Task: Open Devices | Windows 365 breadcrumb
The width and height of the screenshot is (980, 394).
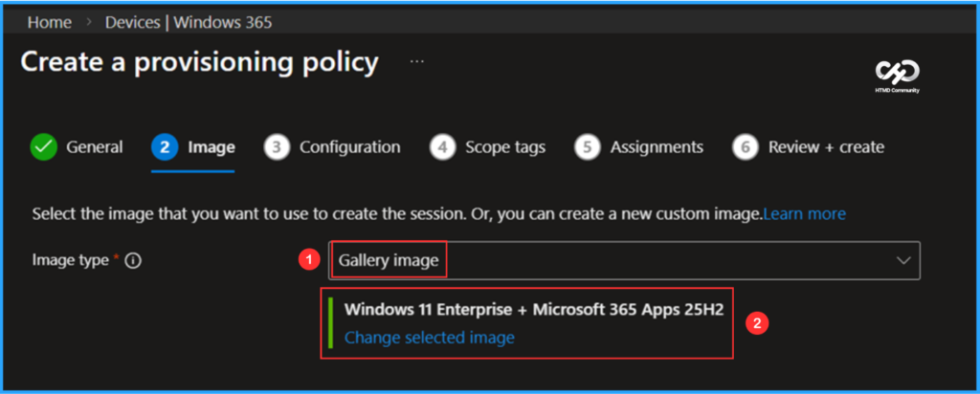Action: coord(189,23)
